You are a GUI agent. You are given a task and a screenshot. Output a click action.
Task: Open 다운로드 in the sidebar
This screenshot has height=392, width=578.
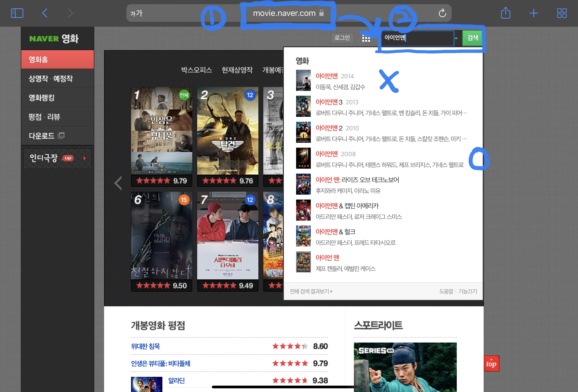point(58,136)
